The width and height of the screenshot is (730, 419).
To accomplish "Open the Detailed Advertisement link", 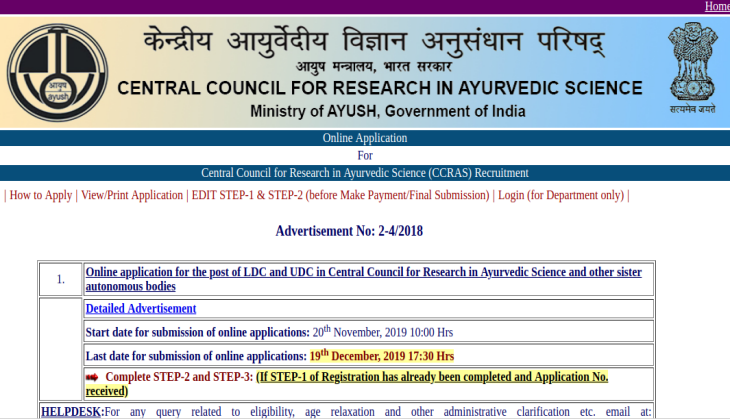I will [x=141, y=309].
